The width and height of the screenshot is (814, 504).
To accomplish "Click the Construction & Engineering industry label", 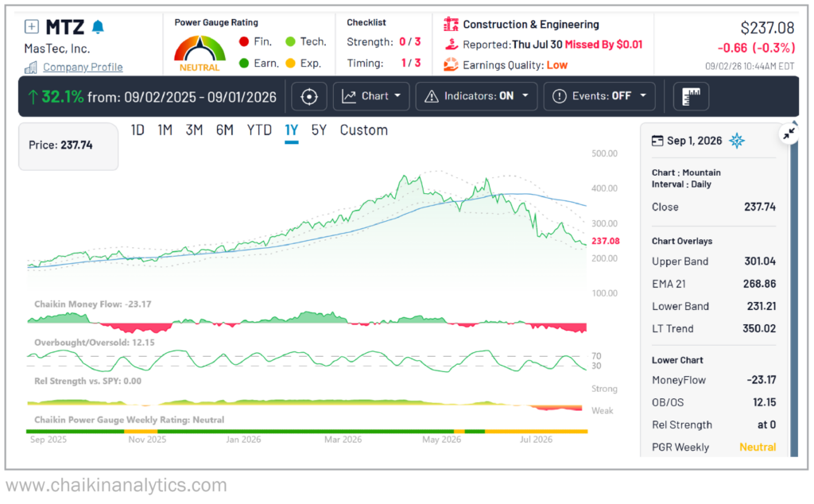I will click(531, 25).
